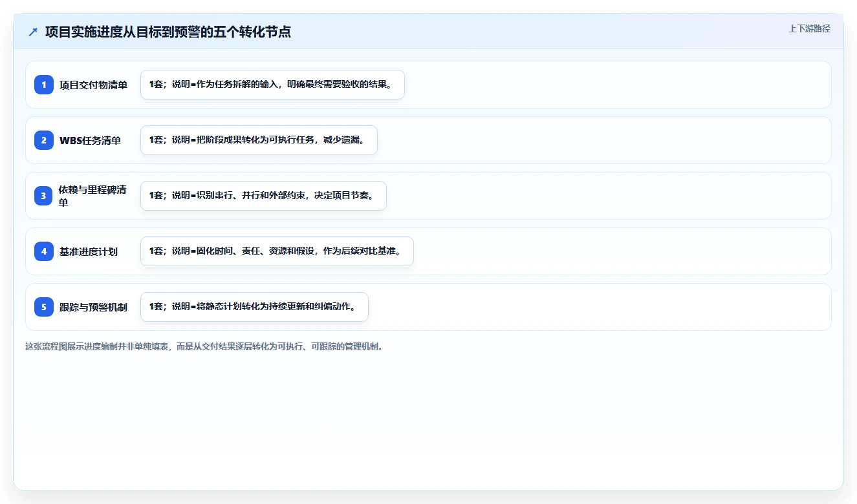Open the description starting 把阶段成果转化为可执行任务
This screenshot has width=857, height=504.
(259, 140)
